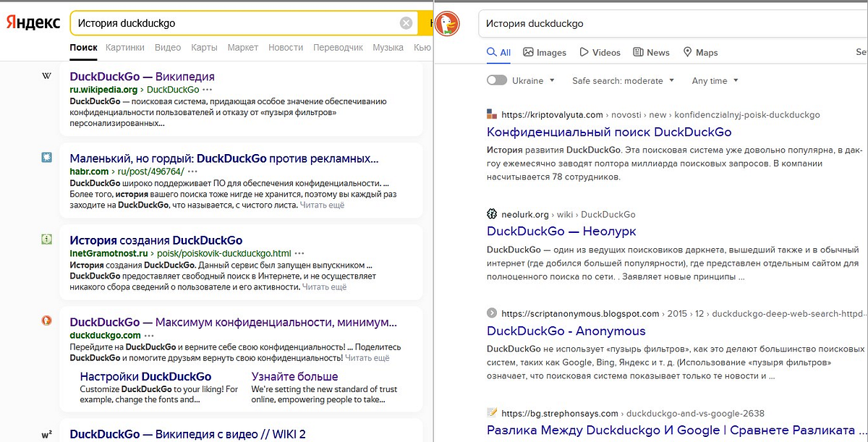Open options dots next to duckduckgo.com result

(149, 336)
